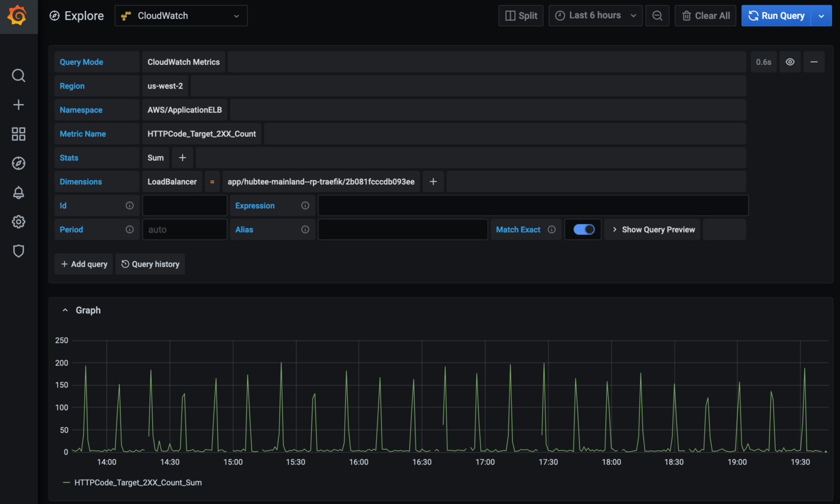Open the Search icon in sidebar
Viewport: 840px width, 504px height.
click(18, 76)
